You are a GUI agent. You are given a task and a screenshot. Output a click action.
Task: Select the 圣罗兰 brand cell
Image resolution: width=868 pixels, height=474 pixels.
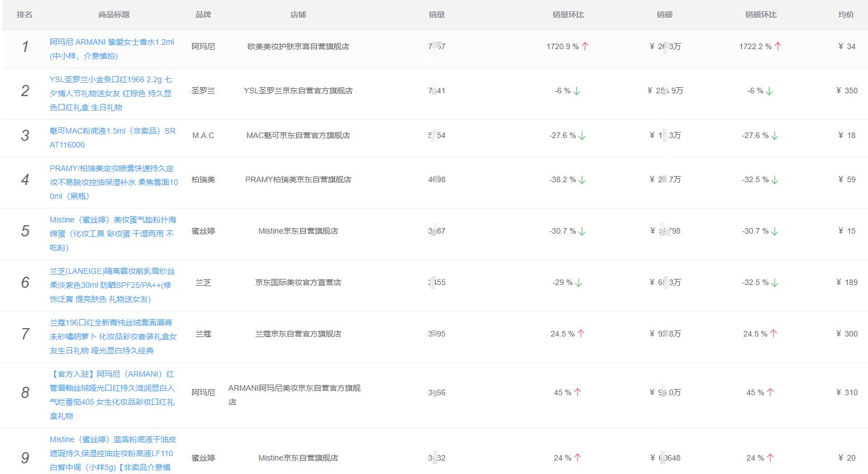pos(203,91)
